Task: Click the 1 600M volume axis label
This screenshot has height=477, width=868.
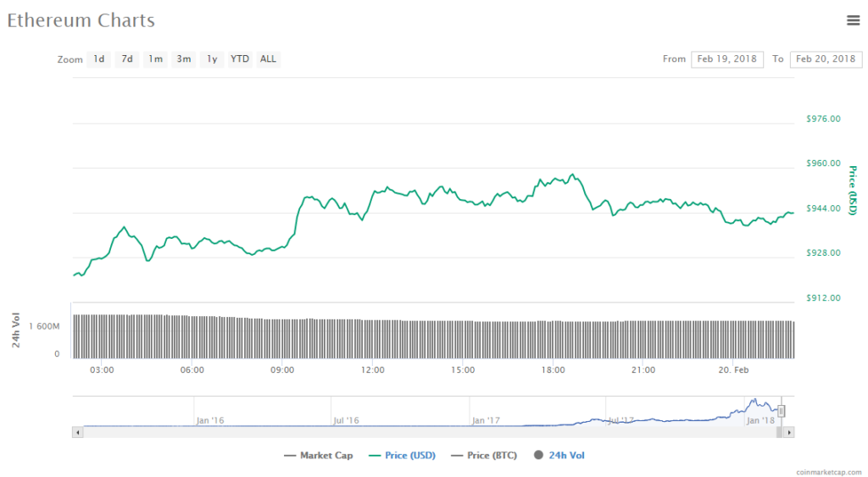Action: tap(44, 326)
